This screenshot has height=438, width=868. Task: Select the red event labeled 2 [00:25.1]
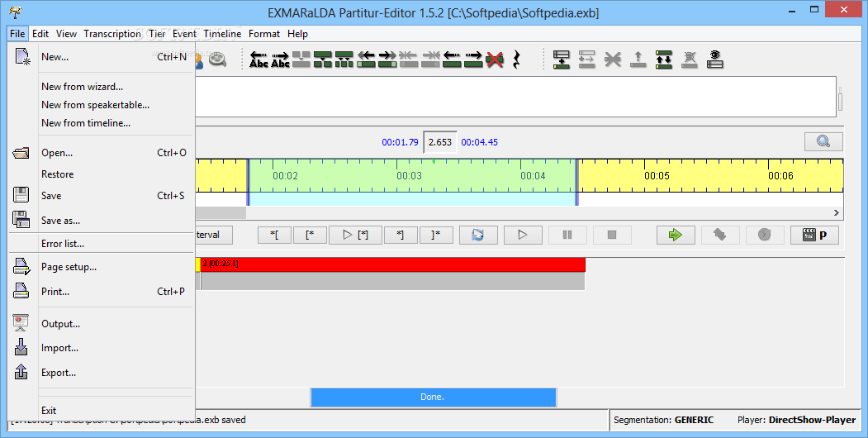392,264
